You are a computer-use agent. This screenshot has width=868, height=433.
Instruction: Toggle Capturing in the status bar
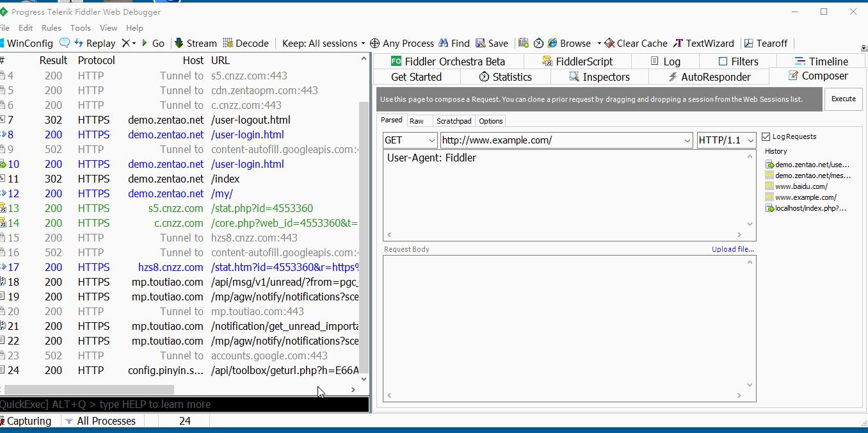tap(26, 421)
